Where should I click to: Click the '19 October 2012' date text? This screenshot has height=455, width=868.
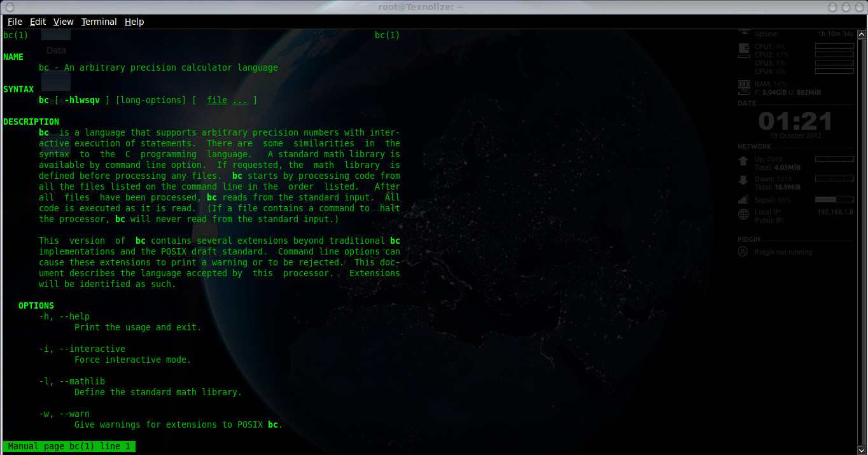pos(795,136)
